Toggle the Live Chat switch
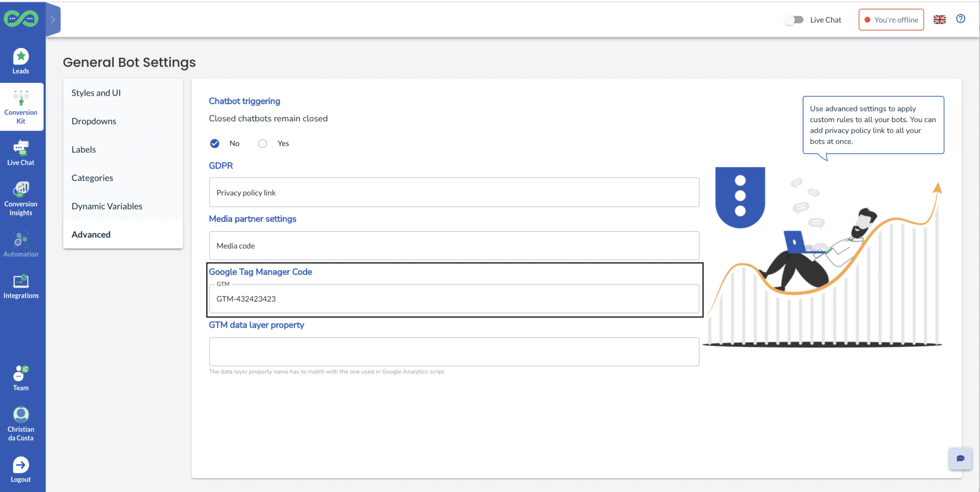This screenshot has width=980, height=492. (794, 20)
